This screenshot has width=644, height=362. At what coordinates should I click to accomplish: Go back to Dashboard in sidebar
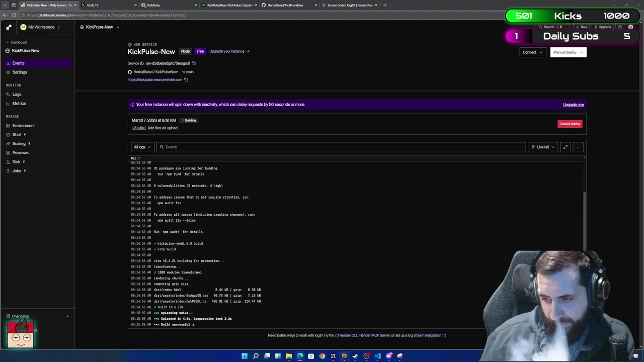16,42
